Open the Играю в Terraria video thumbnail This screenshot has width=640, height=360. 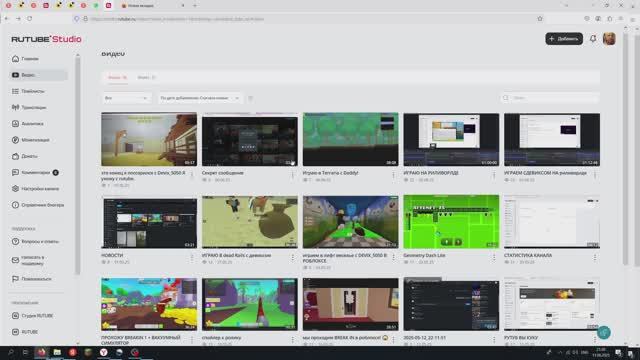tap(351, 140)
